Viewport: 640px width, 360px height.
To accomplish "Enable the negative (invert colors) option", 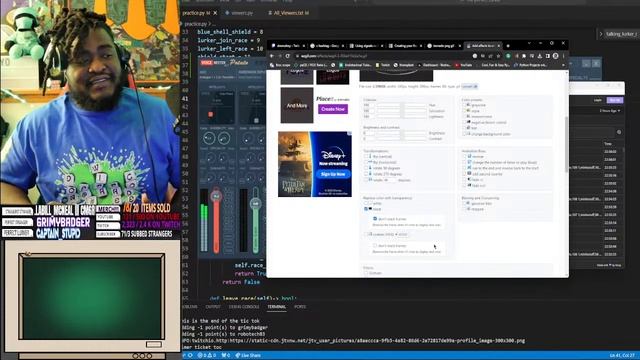I will click(x=464, y=122).
